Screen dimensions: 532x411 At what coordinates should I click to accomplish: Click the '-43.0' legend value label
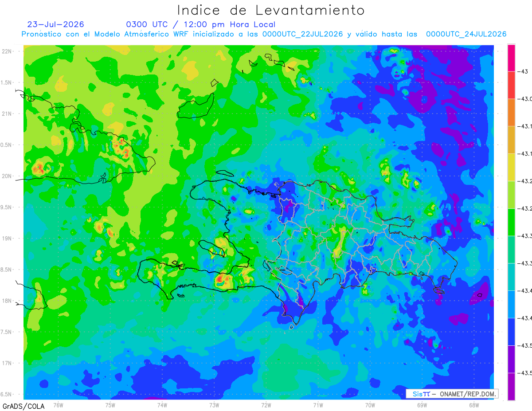(525, 99)
